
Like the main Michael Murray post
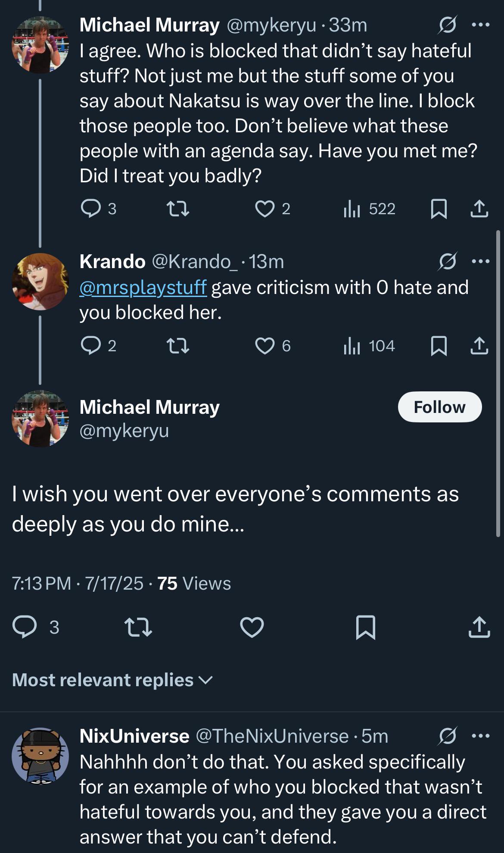tap(252, 627)
